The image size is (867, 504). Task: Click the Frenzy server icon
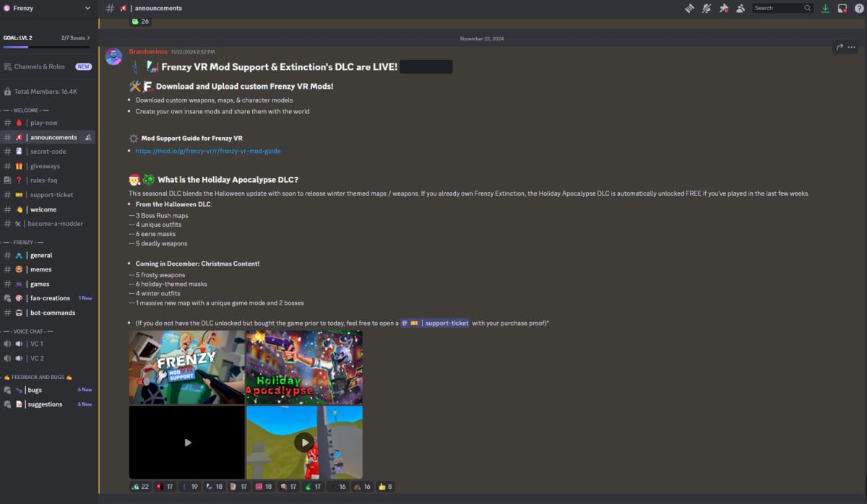click(7, 8)
